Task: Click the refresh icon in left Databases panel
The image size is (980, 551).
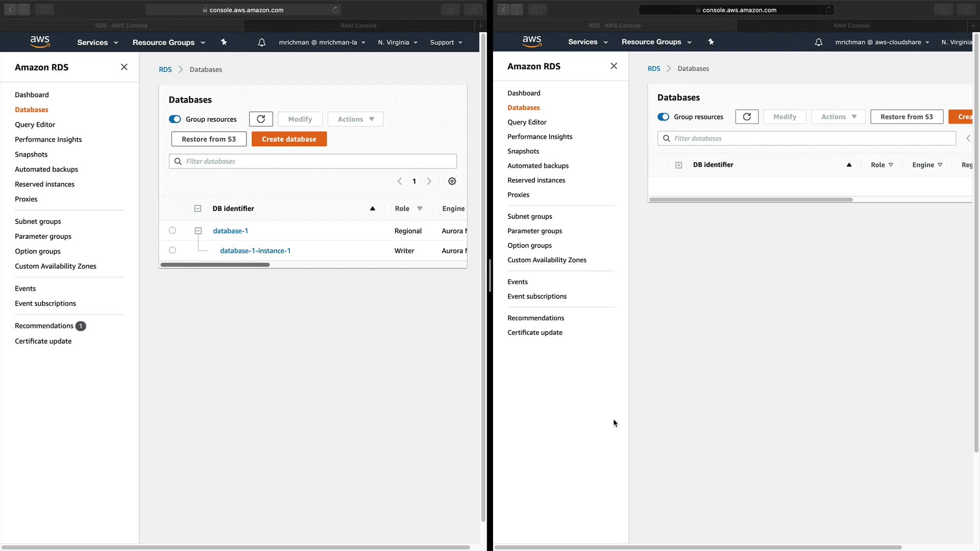Action: (261, 119)
